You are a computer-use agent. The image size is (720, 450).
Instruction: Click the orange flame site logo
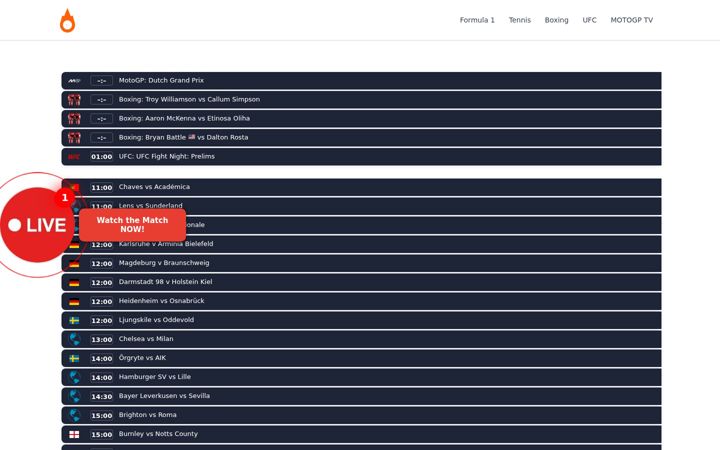coord(68,21)
